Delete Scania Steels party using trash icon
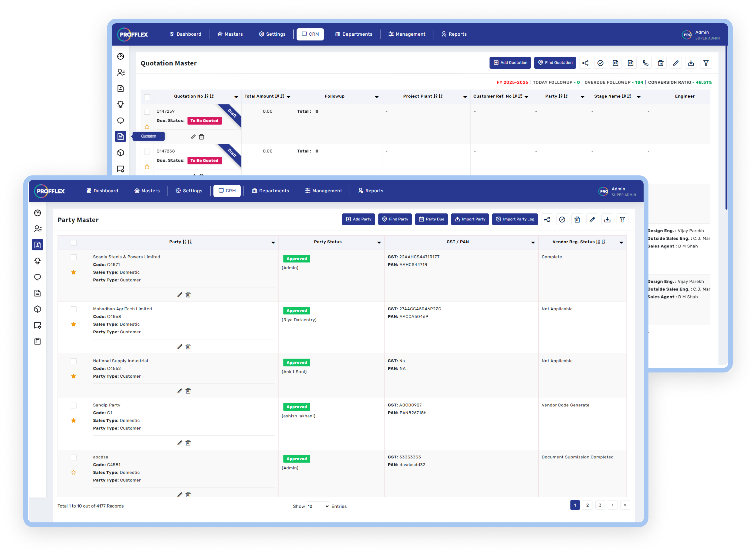 point(188,294)
